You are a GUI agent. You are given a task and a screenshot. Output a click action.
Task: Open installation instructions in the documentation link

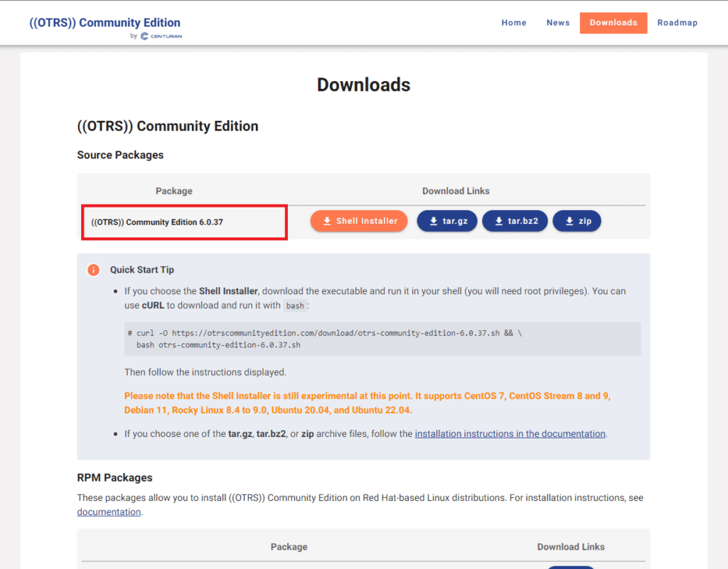pos(510,433)
